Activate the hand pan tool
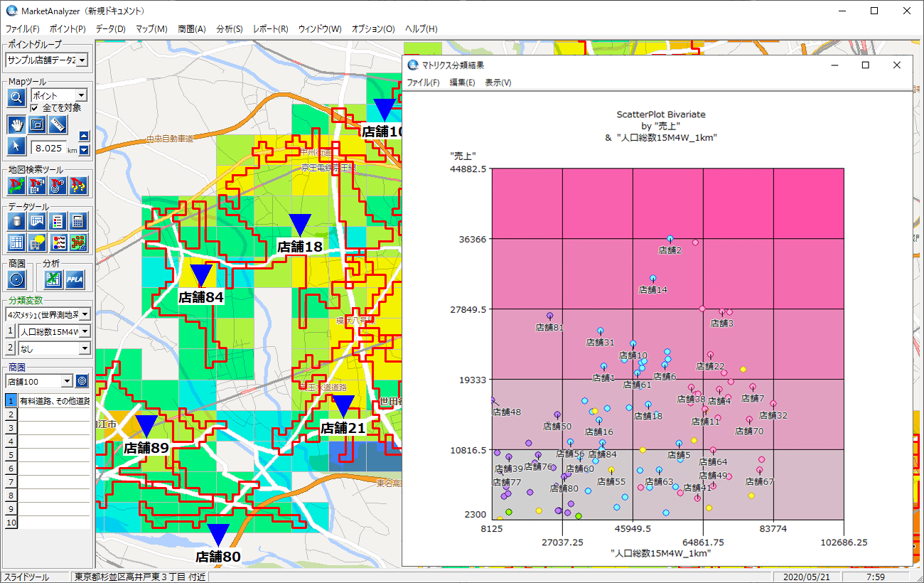 click(16, 125)
